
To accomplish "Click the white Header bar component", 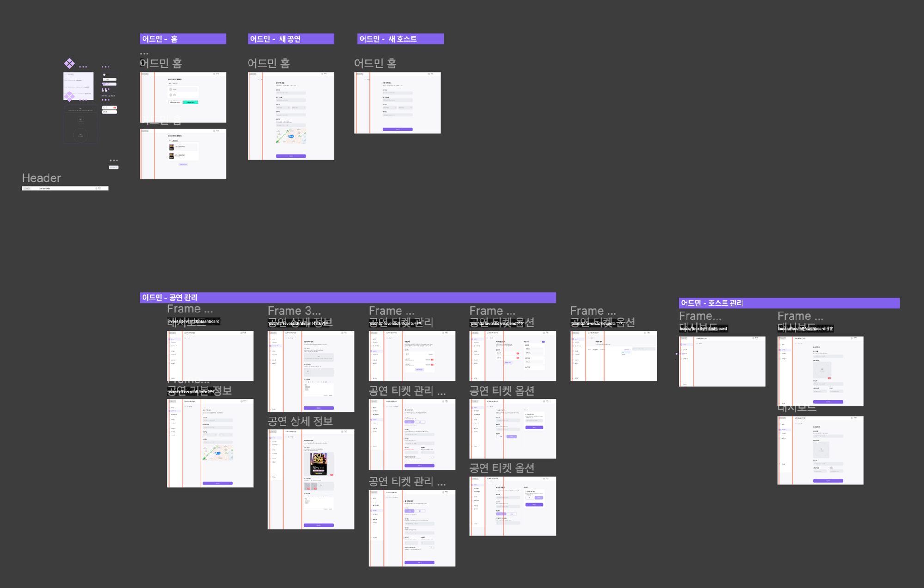I will coord(65,188).
